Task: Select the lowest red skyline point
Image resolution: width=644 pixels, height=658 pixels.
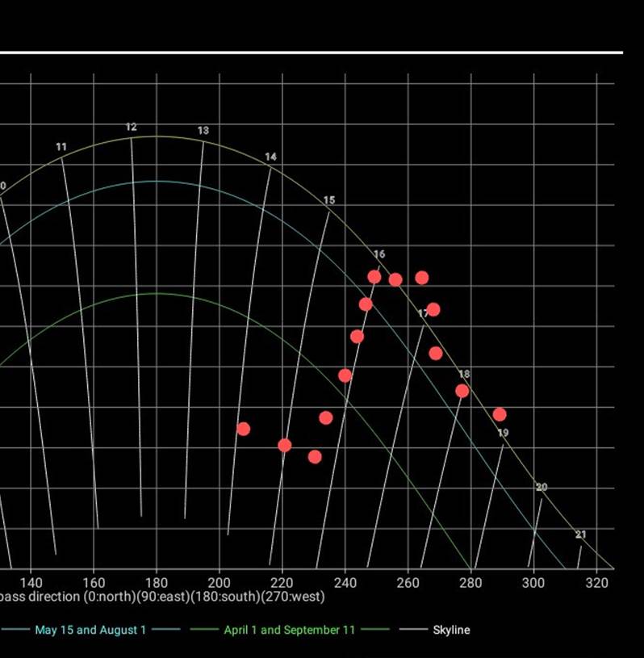Action: [x=315, y=457]
